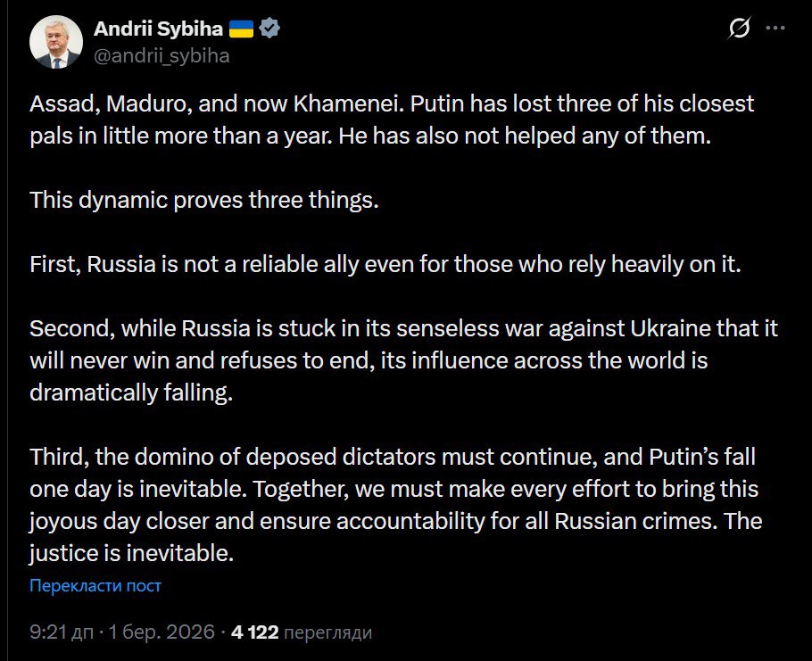Open the three-dot More options menu
Image resolution: width=812 pixels, height=661 pixels.
775,29
